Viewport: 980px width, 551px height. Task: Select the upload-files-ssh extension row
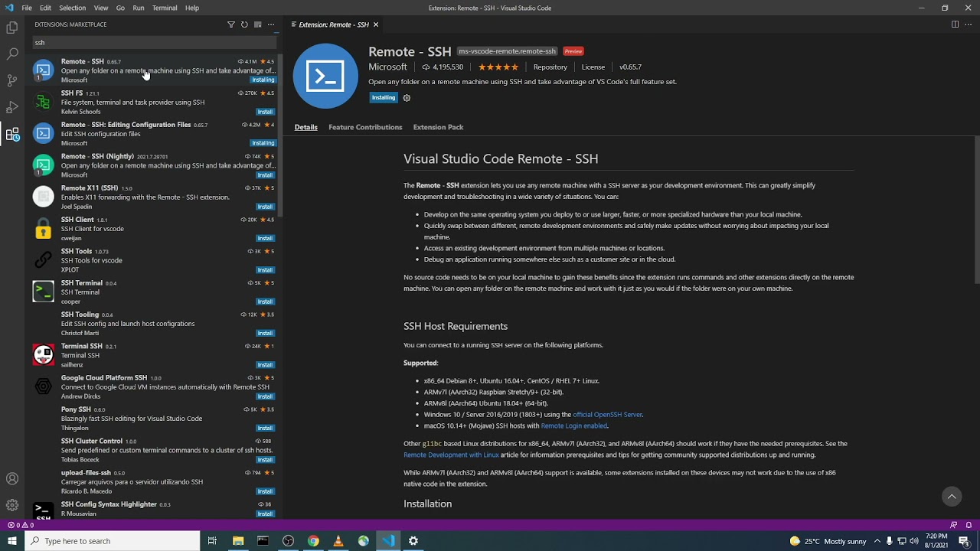153,482
